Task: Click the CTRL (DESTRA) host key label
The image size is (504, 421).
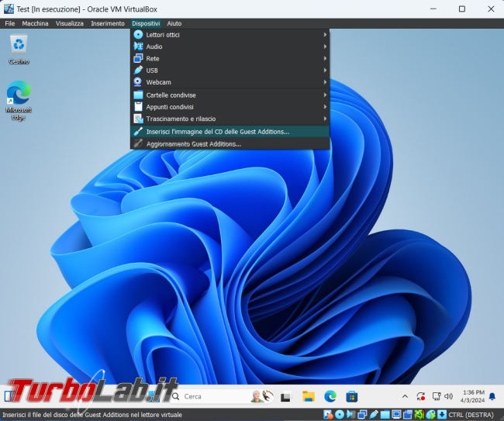Action: pos(471,415)
